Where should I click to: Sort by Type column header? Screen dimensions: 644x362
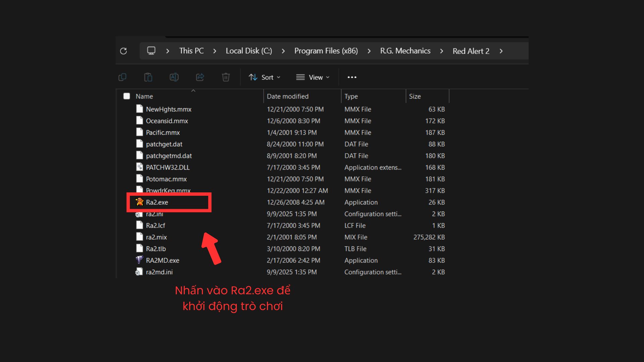(x=351, y=97)
